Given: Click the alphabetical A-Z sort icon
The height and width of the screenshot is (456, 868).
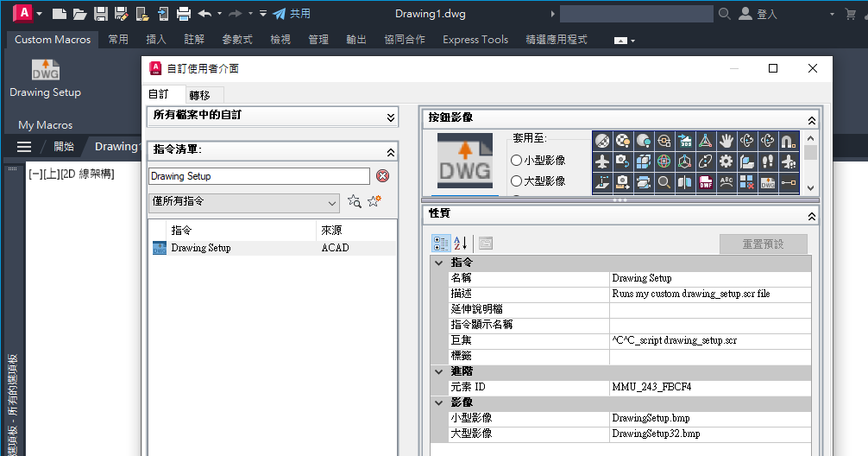Looking at the screenshot, I should point(461,244).
